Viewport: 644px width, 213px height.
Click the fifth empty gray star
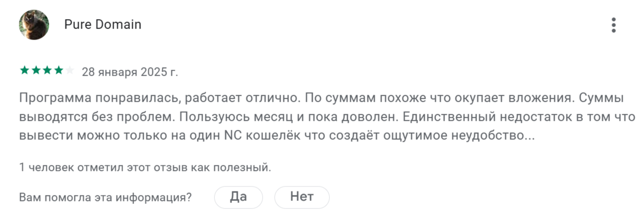coord(70,71)
